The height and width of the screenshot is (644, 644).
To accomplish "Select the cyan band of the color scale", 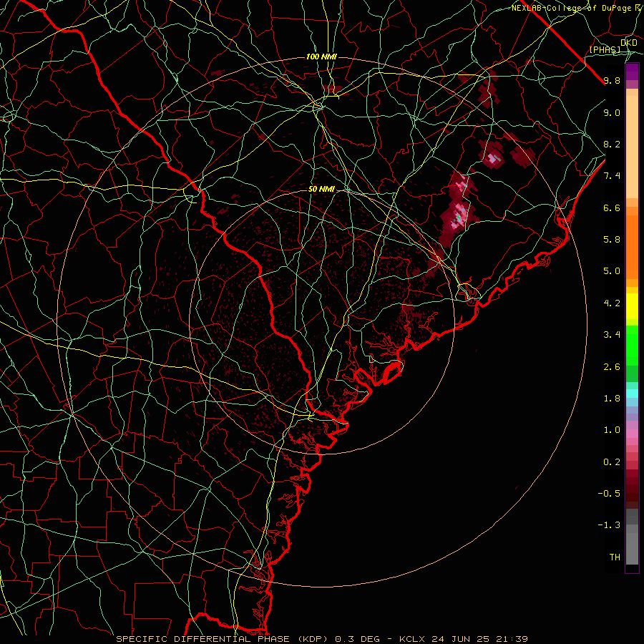I will (x=632, y=394).
